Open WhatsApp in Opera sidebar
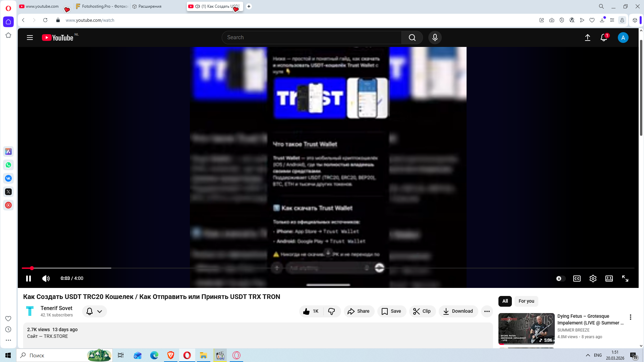This screenshot has width=644, height=362. 8,165
